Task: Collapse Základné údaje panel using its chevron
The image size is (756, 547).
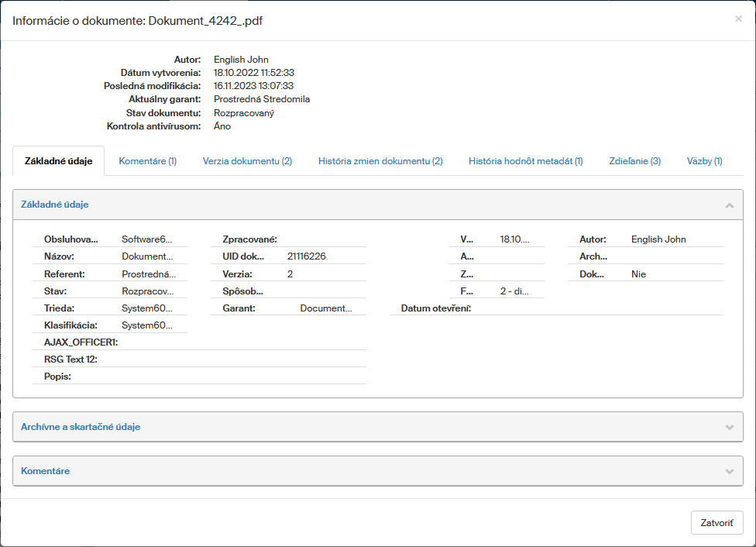Action: click(729, 205)
